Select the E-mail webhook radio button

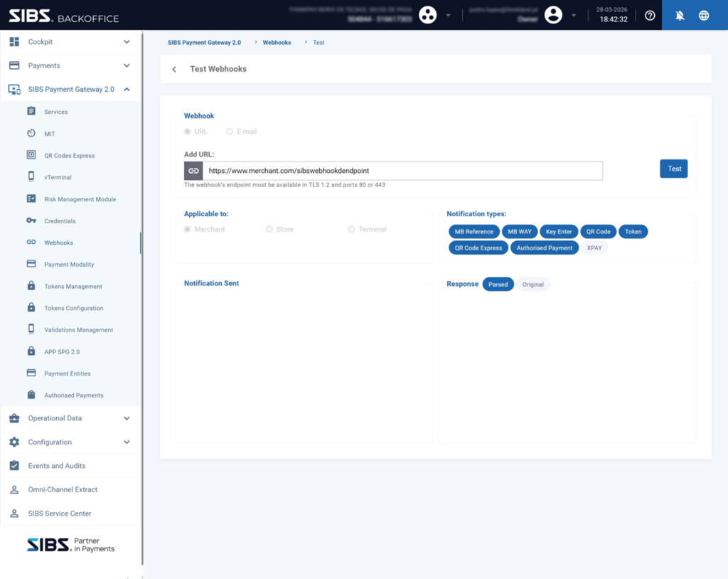pyautogui.click(x=230, y=132)
